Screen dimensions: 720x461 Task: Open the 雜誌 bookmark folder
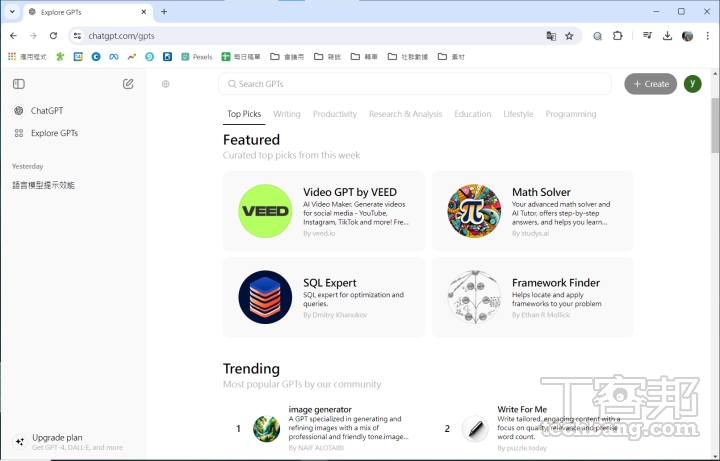pos(327,56)
